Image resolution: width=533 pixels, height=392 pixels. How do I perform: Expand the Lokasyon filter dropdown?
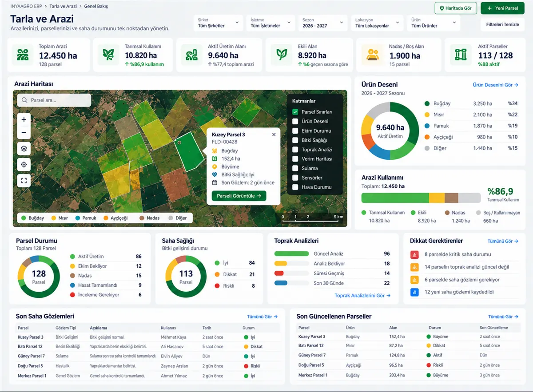coord(378,23)
